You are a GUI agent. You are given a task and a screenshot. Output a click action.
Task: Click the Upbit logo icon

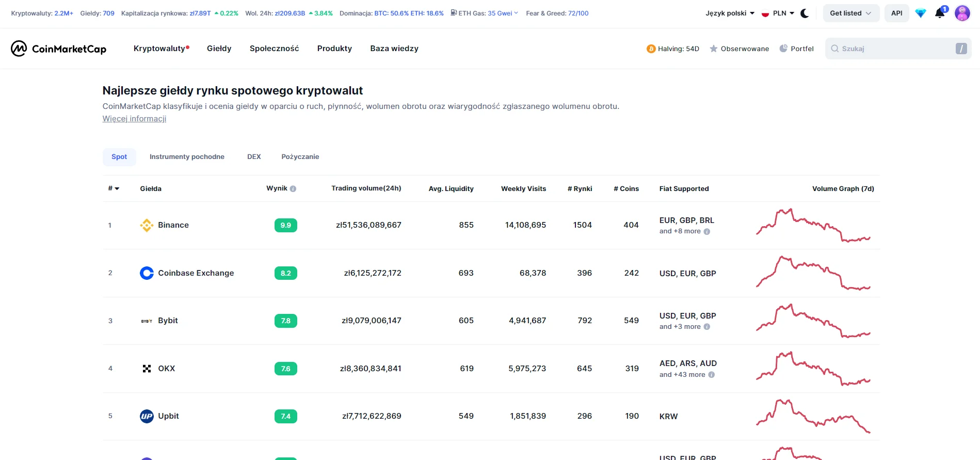[x=147, y=416]
